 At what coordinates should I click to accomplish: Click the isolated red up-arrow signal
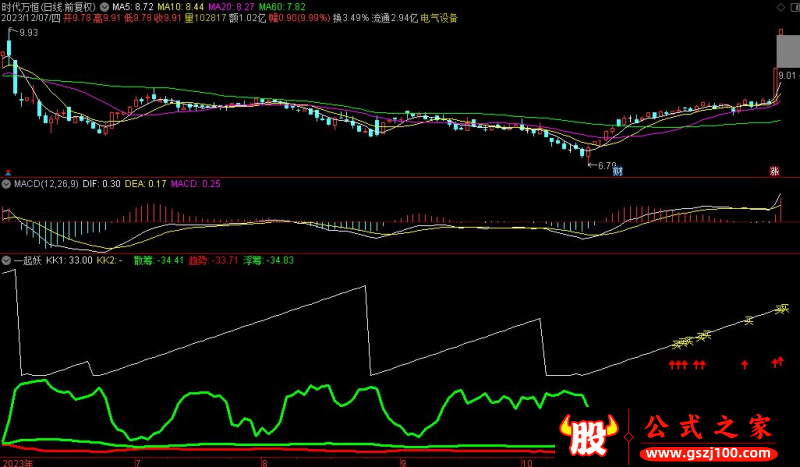(743, 365)
